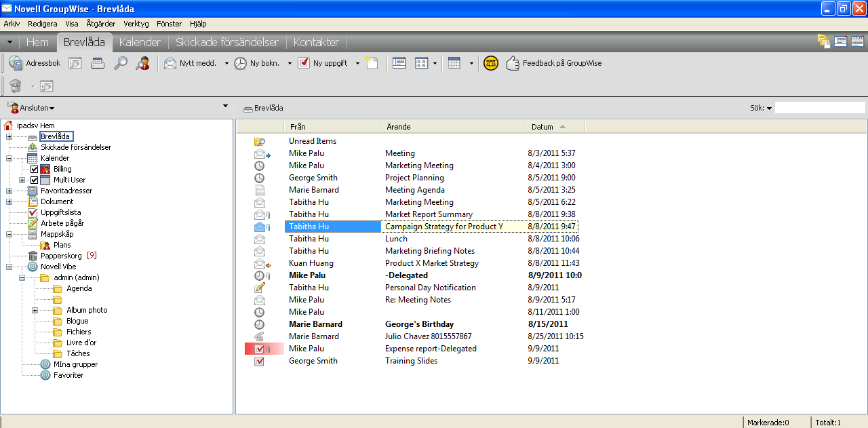The image size is (868, 428).
Task: Select the Project Planning message
Action: coord(415,178)
